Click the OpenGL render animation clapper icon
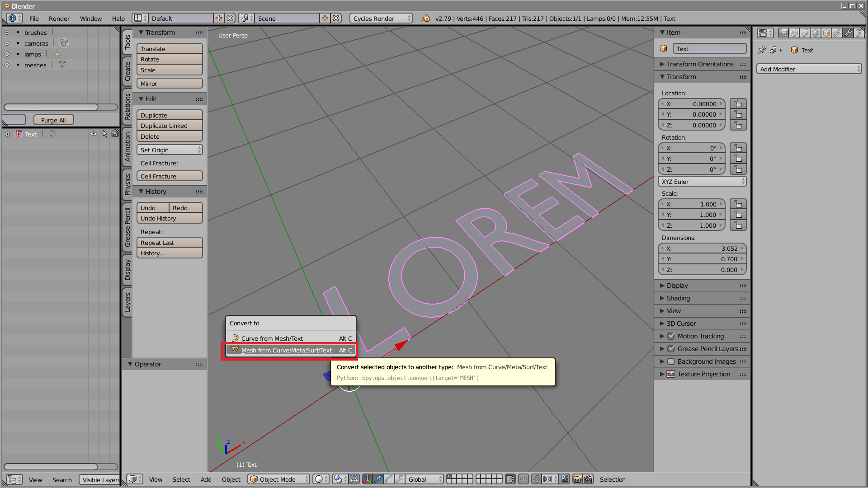This screenshot has height=488, width=868. coord(588,479)
